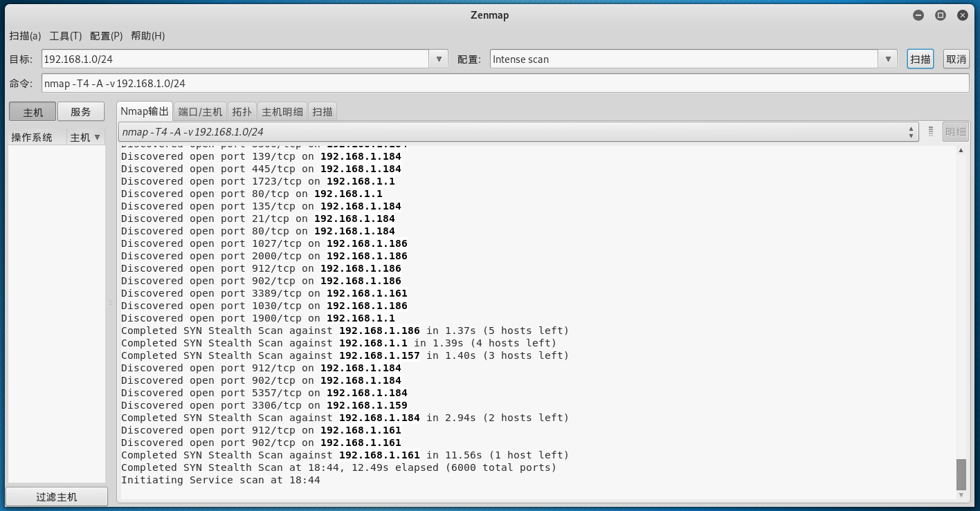
Task: Click the output scrollbar up arrow
Action: [x=961, y=151]
